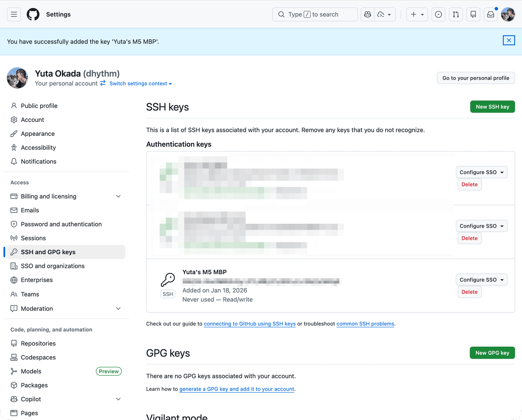Viewport: 522px width, 420px height.
Task: Open the common SSH problems link
Action: coord(365,324)
